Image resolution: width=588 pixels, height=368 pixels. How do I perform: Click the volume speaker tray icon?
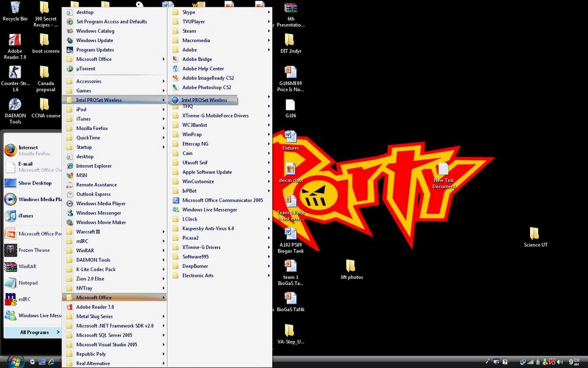pos(560,362)
